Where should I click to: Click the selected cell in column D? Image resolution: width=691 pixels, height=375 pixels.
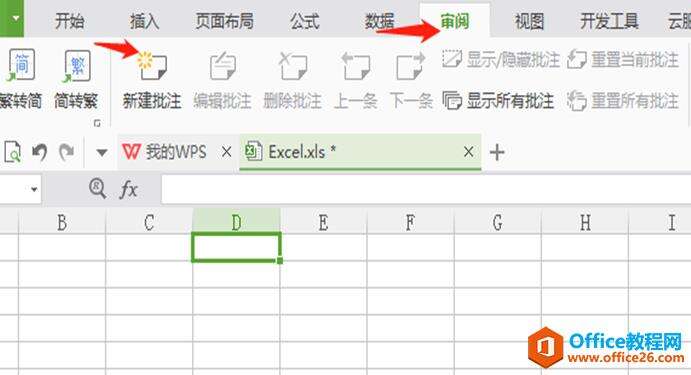click(x=236, y=247)
